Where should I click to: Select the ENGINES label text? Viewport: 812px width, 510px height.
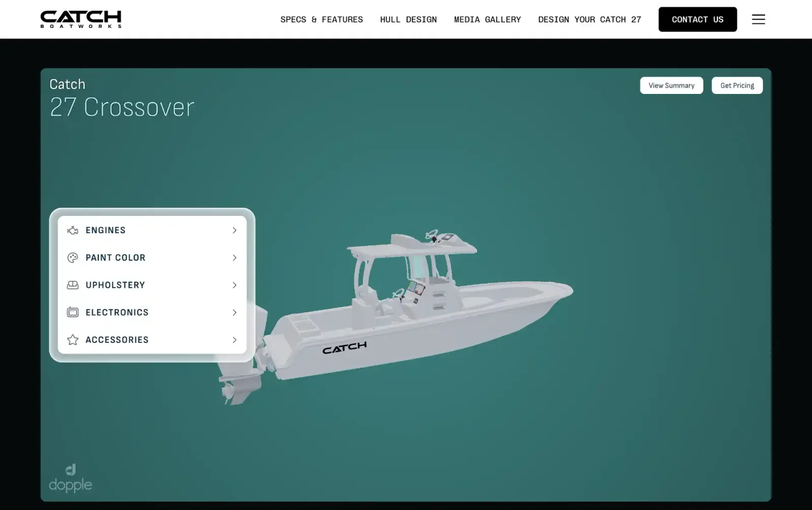pos(106,230)
